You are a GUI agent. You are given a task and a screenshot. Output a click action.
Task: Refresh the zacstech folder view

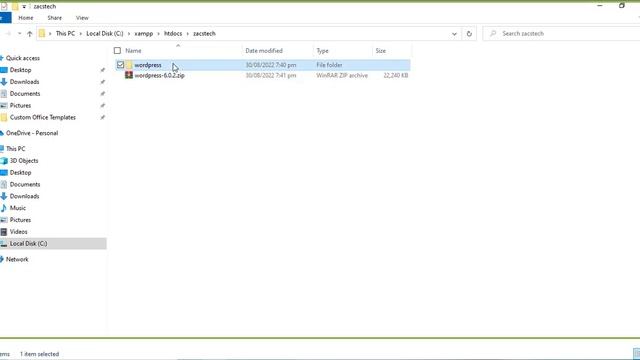click(469, 34)
